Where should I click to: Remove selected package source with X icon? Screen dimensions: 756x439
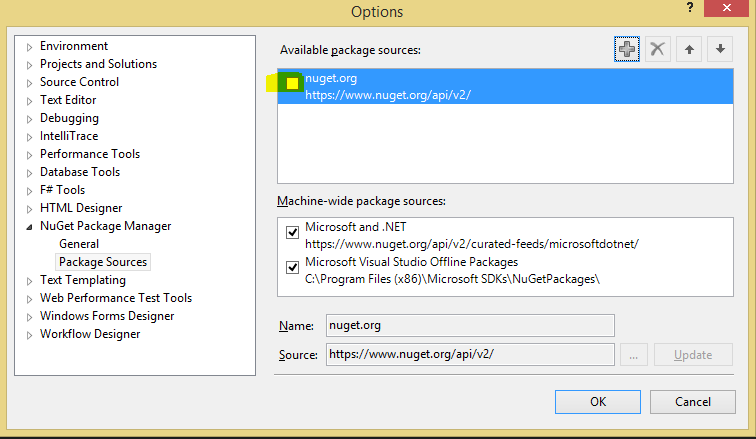[x=658, y=49]
